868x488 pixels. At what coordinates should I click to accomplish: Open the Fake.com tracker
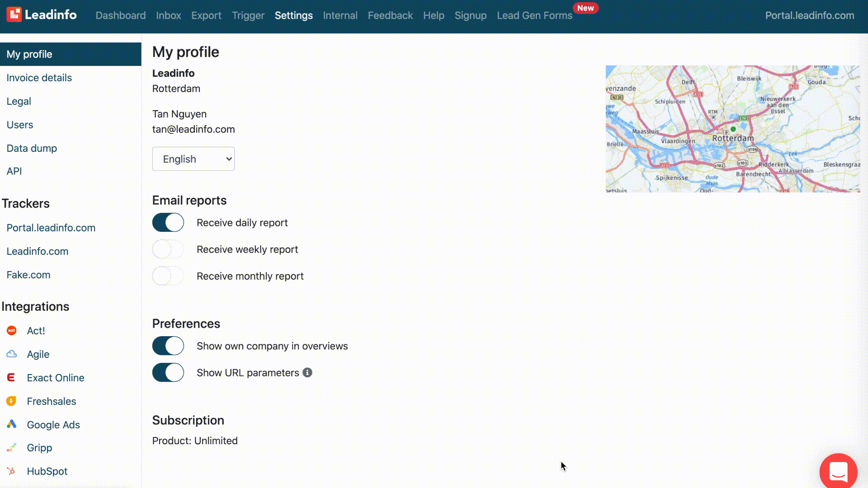[28, 275]
